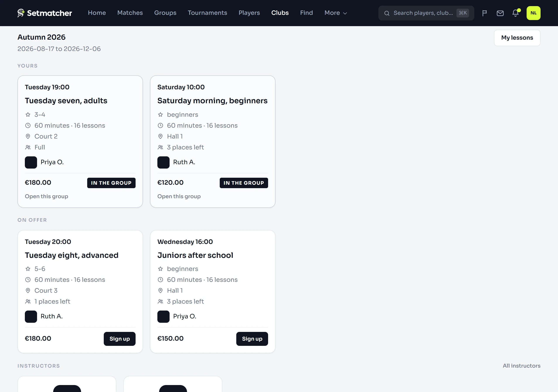Sign up for Tuesday eight, advanced
558x392 pixels.
120,339
